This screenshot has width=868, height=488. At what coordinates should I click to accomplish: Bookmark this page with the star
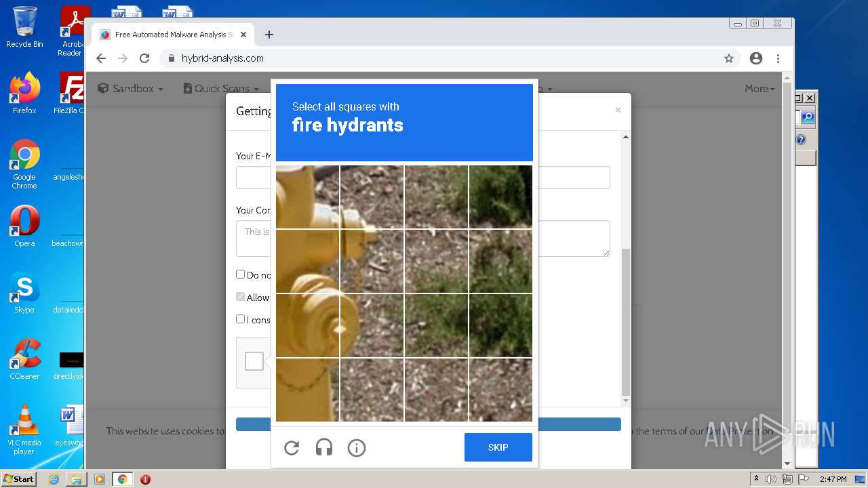tap(729, 58)
